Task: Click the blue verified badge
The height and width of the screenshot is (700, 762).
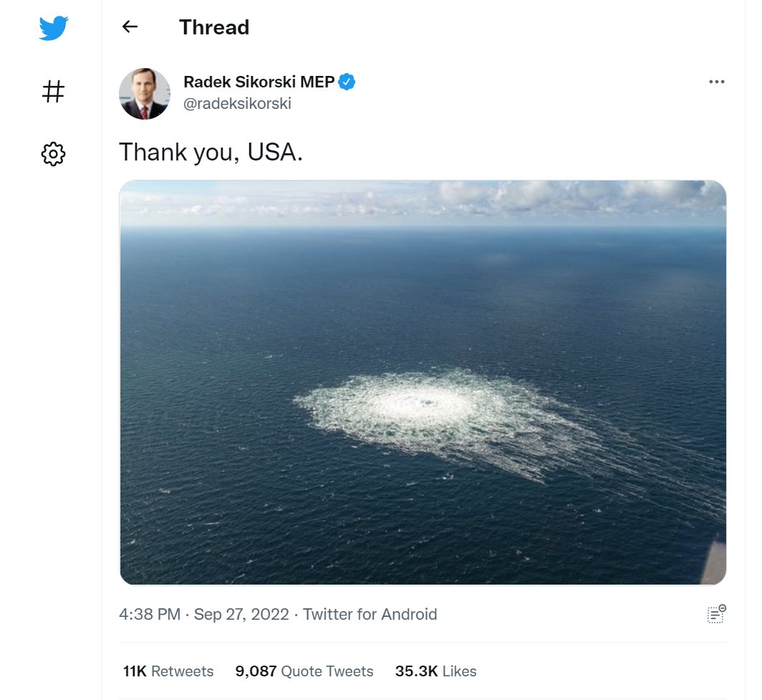Action: [x=347, y=82]
